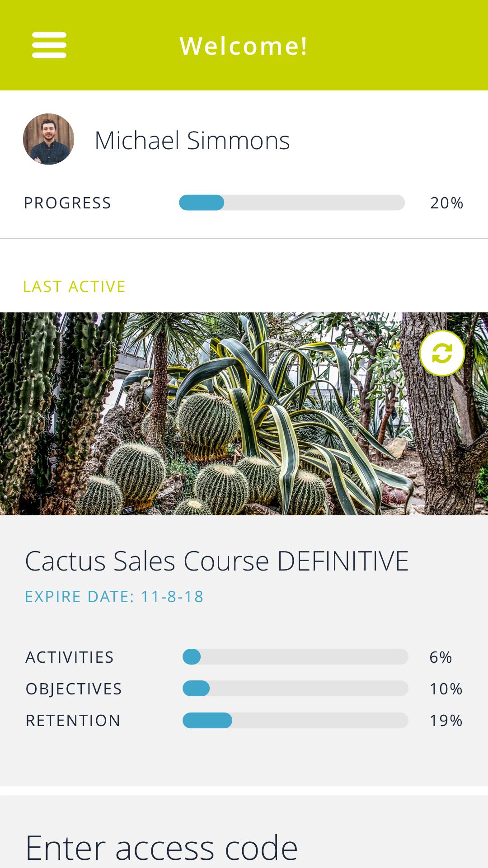Click the Expire Date 11-8-18 text
488x868 pixels.
[114, 597]
